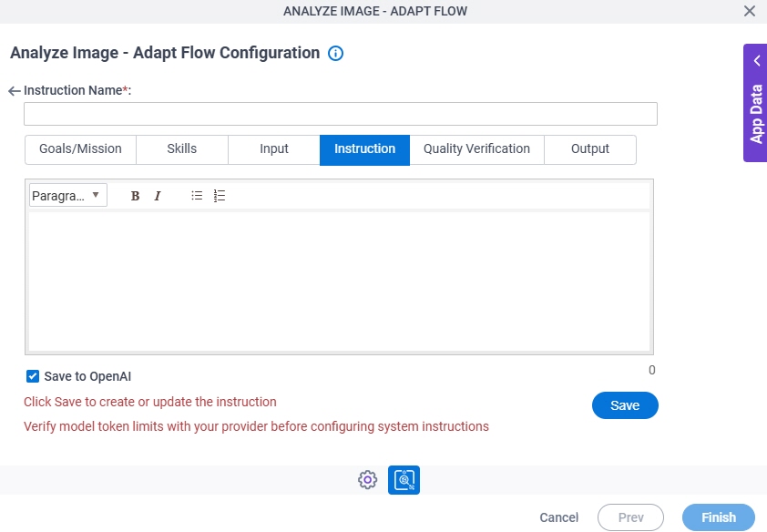Apply italic formatting in the editor
Viewport: 767px width, 532px height.
(157, 196)
